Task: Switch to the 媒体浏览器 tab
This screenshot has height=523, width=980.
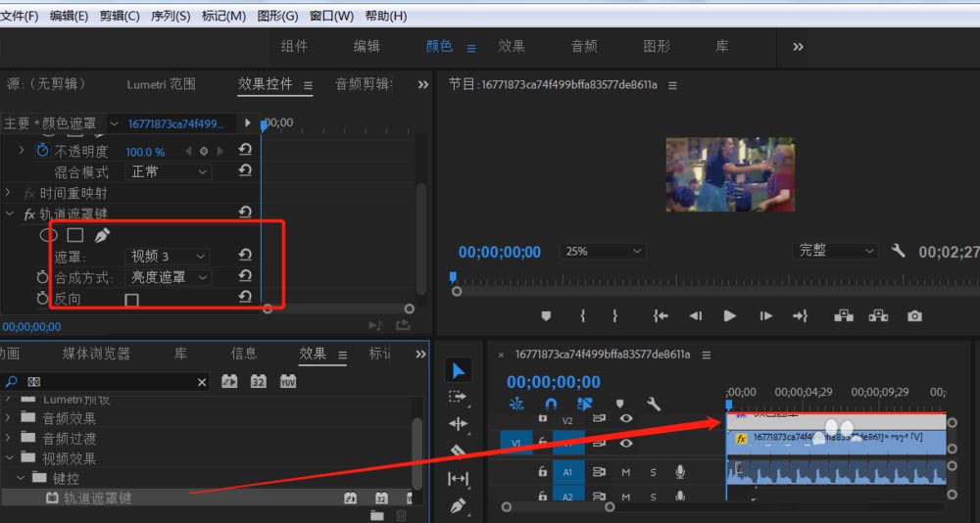Action: click(x=96, y=354)
